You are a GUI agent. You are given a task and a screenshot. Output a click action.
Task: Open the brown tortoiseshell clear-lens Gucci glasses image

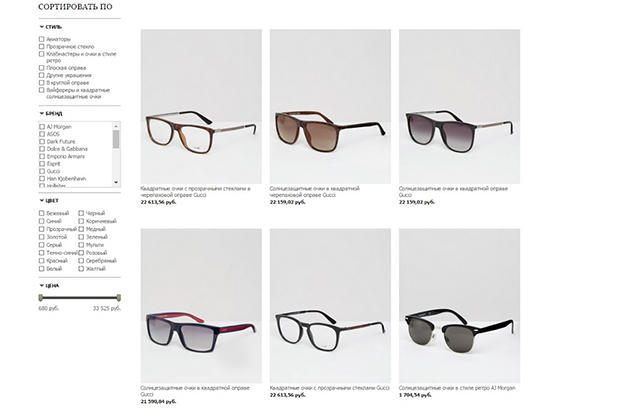[201, 106]
